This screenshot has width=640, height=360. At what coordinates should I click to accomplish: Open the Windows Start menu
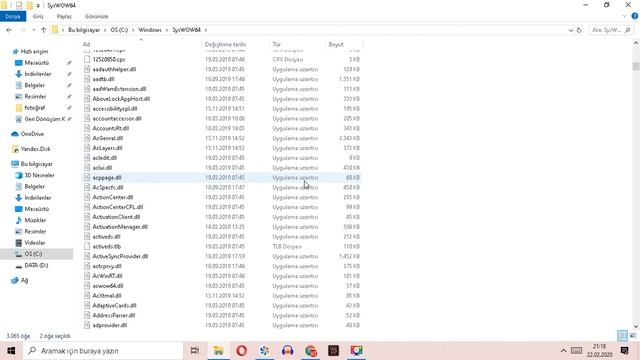(11, 351)
